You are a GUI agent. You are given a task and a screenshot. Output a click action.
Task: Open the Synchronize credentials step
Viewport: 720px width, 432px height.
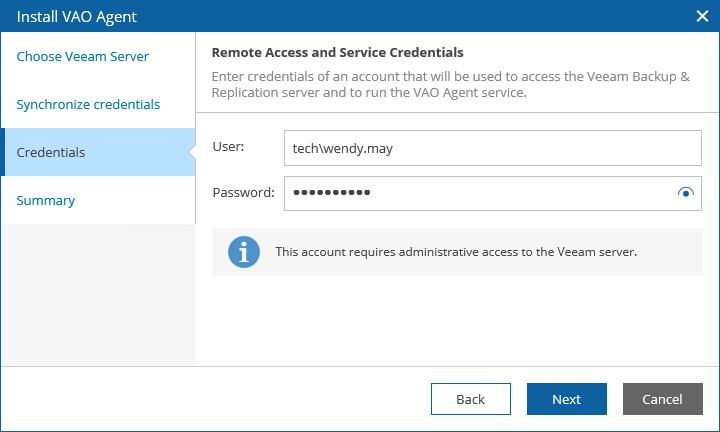(x=88, y=104)
